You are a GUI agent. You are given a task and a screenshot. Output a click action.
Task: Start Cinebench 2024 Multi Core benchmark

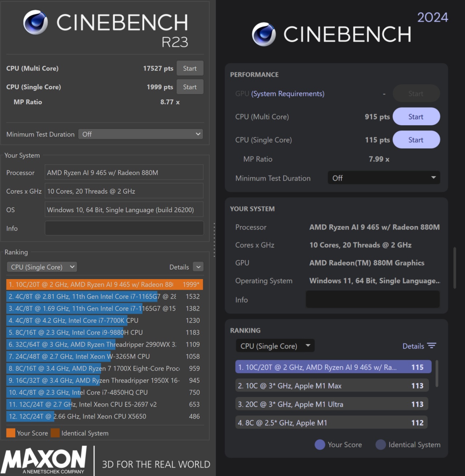pos(416,117)
